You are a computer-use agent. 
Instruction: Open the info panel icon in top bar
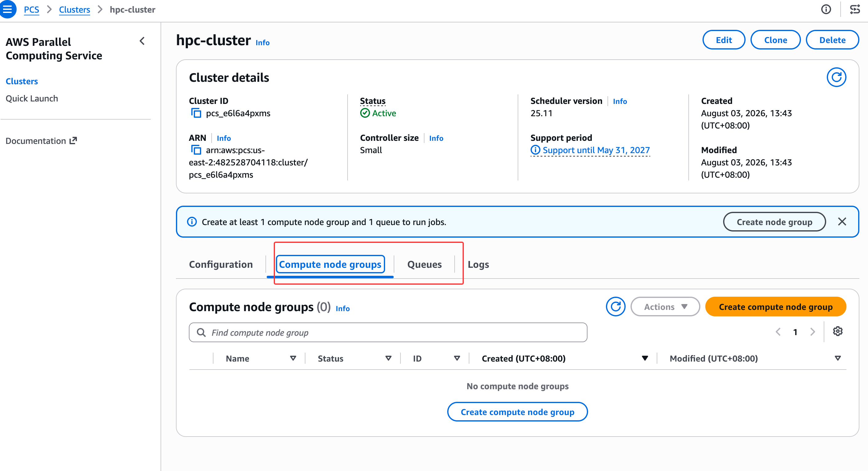826,9
